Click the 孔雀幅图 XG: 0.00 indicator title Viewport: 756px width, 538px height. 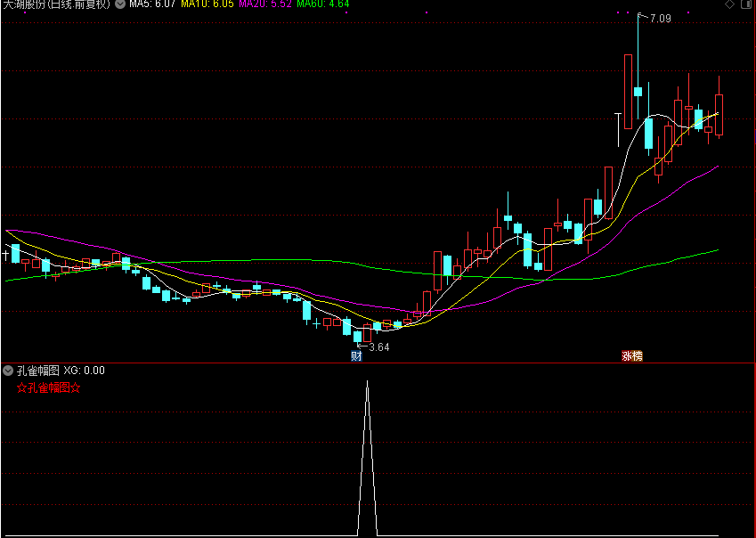61,371
